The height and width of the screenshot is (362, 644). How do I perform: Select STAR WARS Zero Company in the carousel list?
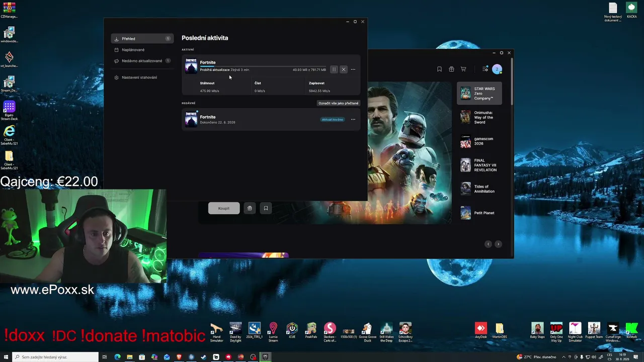coord(479,94)
